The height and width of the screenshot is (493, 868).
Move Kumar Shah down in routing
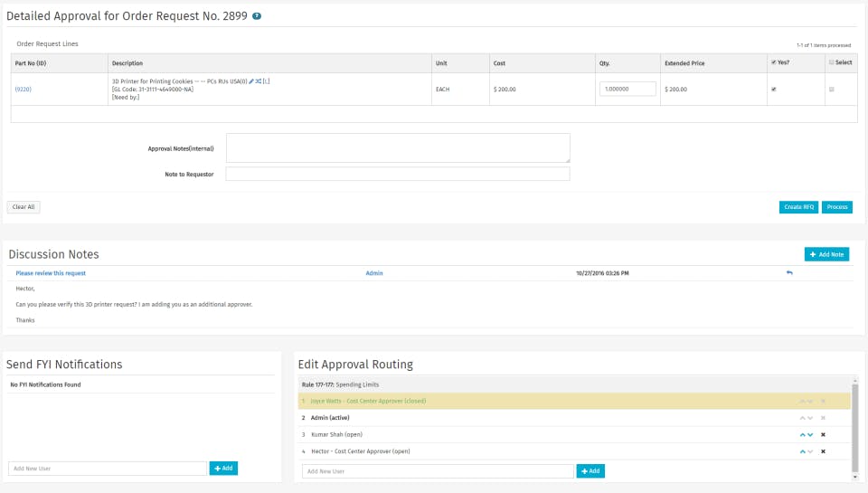(810, 434)
